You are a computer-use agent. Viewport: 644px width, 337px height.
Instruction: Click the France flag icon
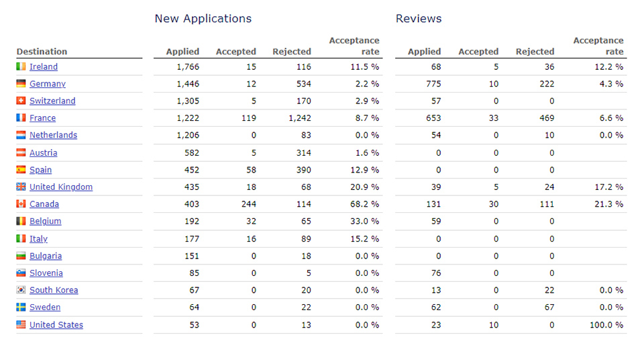[21, 118]
